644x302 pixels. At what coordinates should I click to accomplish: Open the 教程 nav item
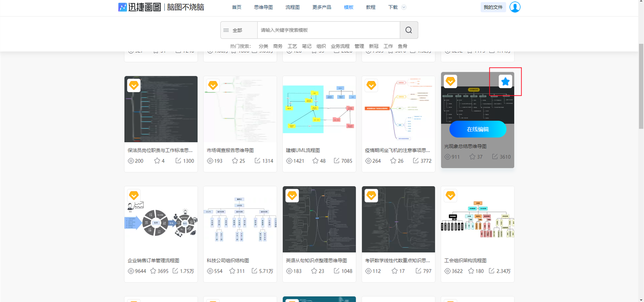coord(371,7)
